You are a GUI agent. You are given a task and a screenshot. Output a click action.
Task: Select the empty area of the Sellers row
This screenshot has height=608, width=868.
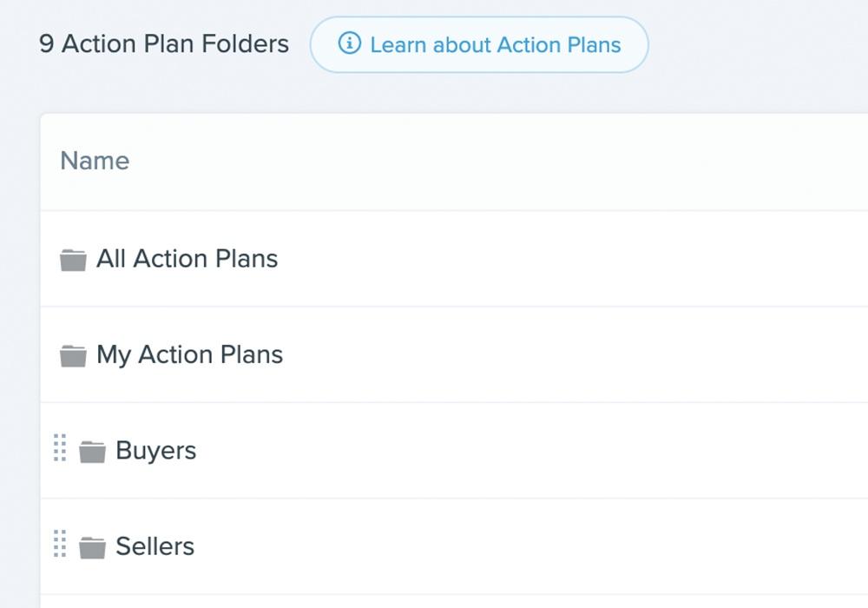[x=531, y=546]
